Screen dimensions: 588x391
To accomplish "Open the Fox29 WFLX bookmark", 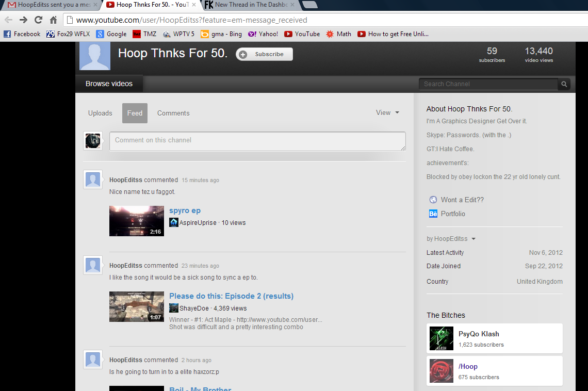I will [68, 34].
